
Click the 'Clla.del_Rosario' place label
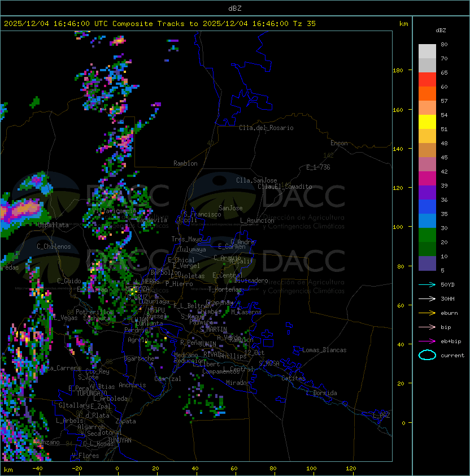[x=266, y=128]
